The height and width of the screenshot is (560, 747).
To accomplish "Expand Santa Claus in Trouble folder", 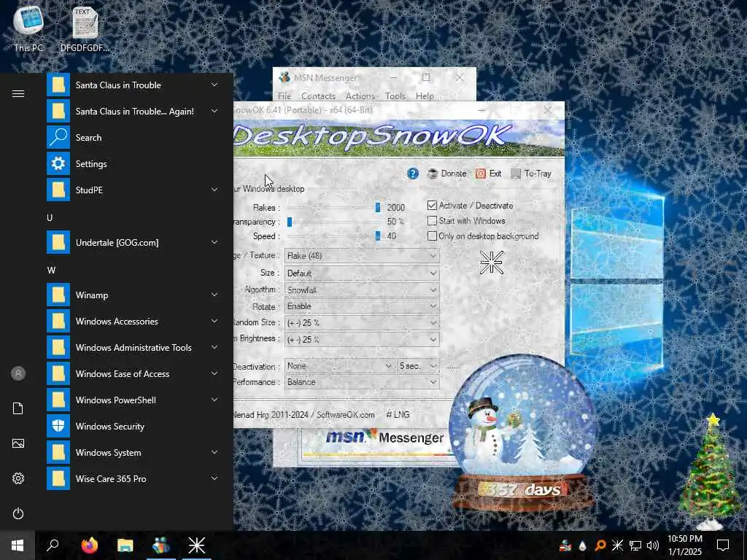I will coord(133,85).
